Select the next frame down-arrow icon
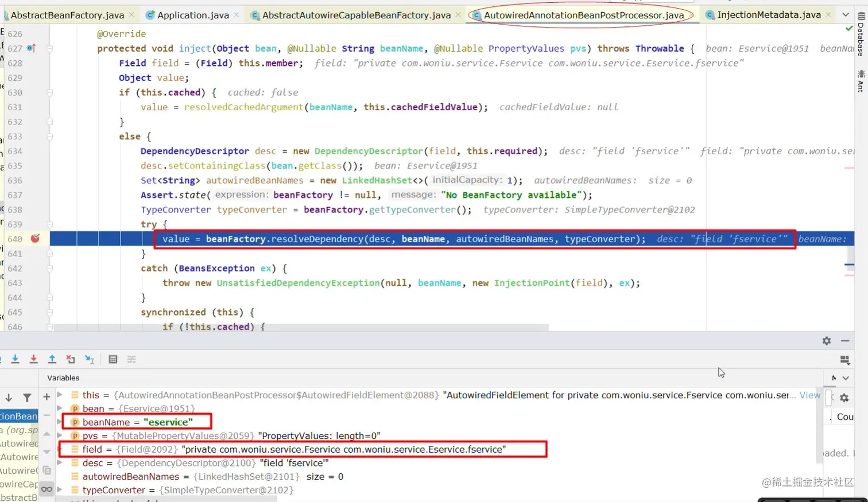Screen dimensions: 868x502 (9, 398)
